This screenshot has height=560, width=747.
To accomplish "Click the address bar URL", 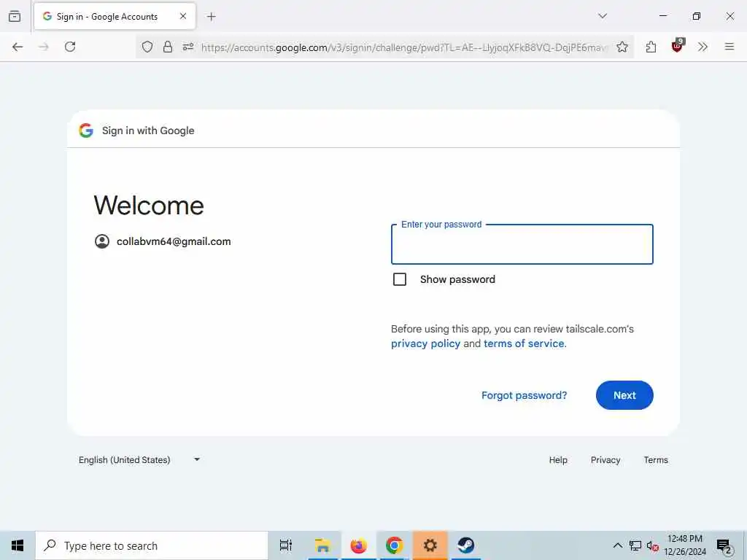I will [404, 47].
